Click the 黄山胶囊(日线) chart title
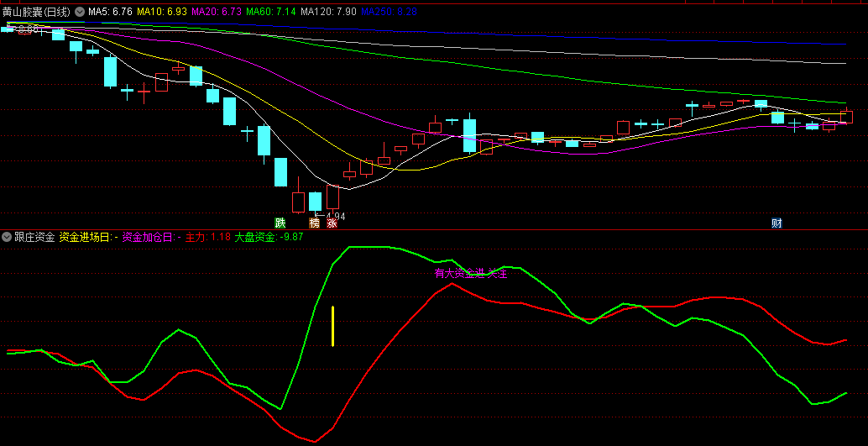 [37, 12]
